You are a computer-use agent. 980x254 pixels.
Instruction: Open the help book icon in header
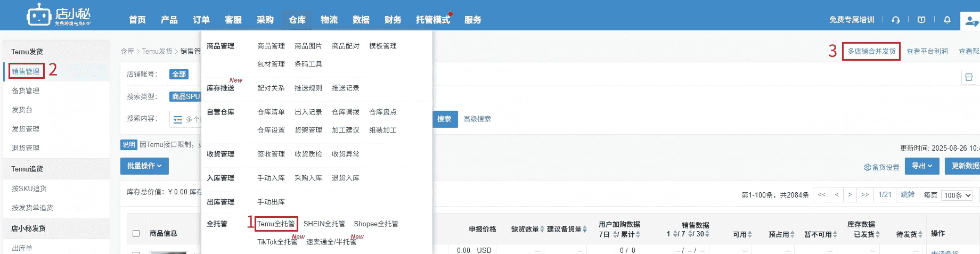pos(921,20)
